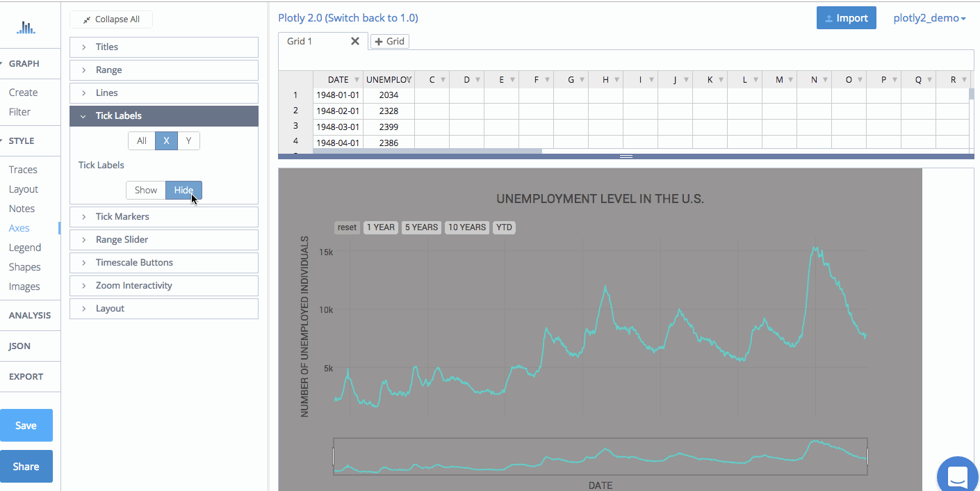980x491 pixels.
Task: Open the column C dropdown arrow
Action: pos(443,80)
